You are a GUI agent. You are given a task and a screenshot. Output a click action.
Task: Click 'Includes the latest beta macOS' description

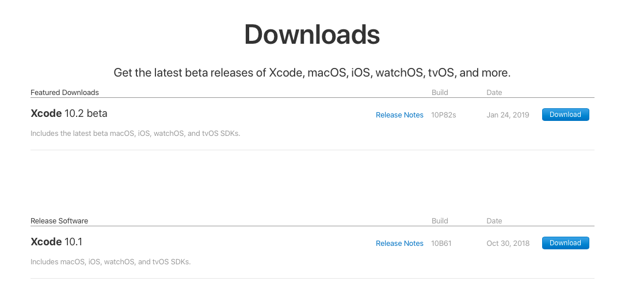pyautogui.click(x=136, y=134)
